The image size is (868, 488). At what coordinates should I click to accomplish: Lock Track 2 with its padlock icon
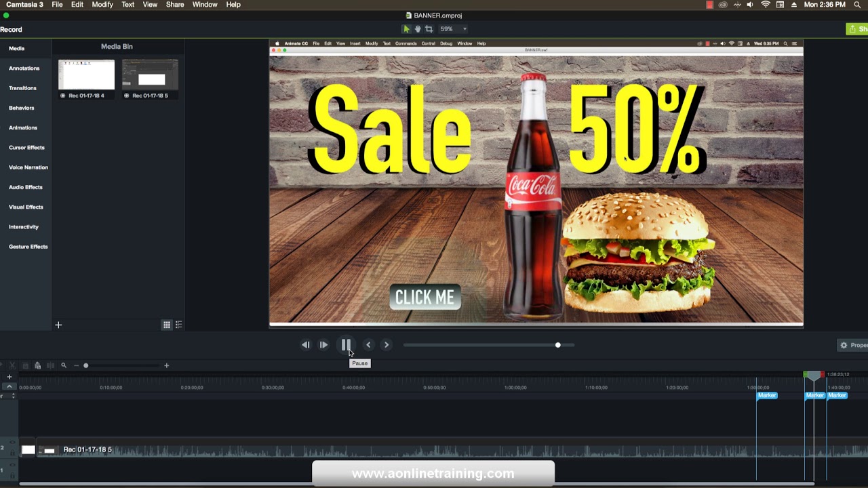click(12, 452)
